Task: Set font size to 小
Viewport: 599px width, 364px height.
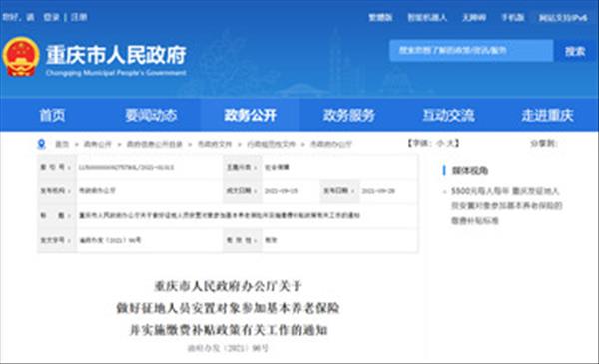Action: pyautogui.click(x=440, y=143)
